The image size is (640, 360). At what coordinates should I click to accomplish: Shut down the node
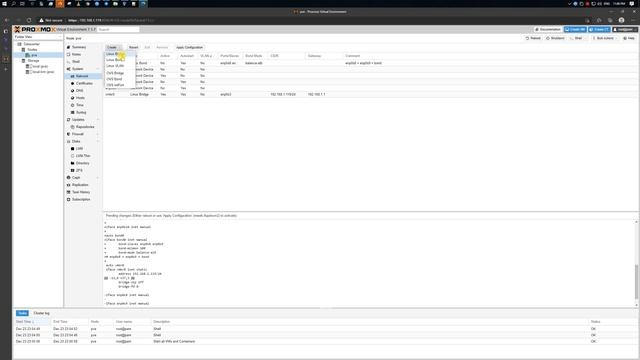[x=556, y=38]
